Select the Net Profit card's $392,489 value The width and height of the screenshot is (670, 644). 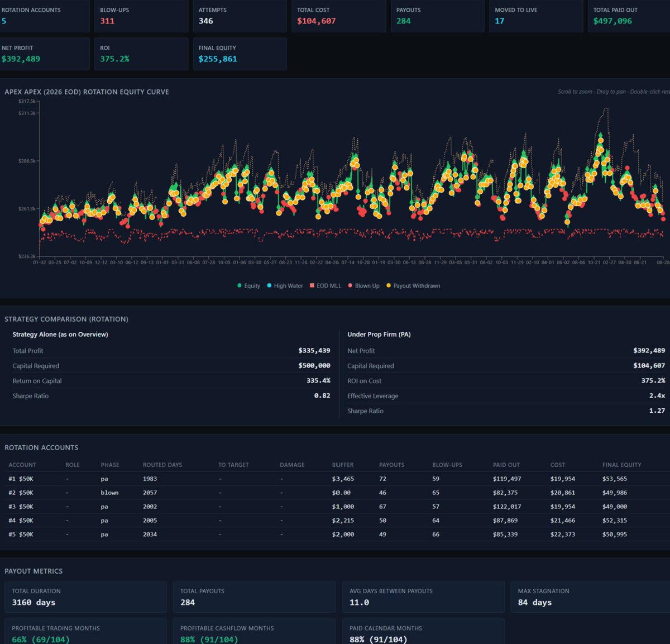pos(21,59)
